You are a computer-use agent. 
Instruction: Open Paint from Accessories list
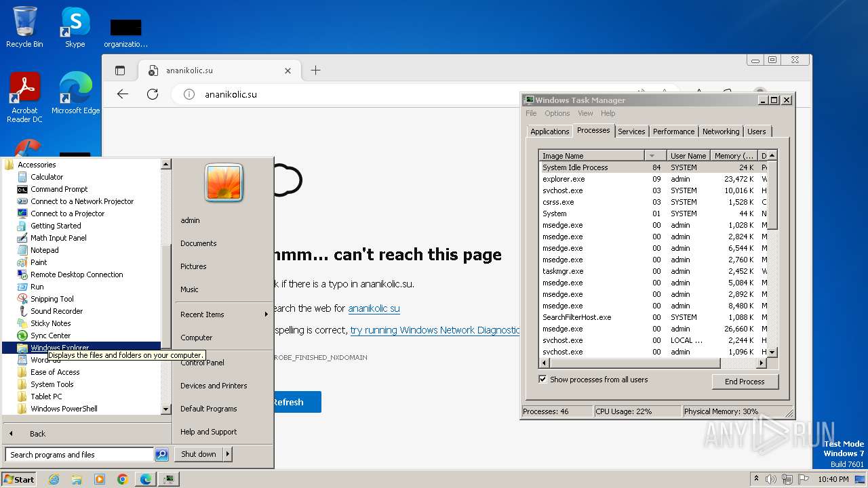click(39, 262)
